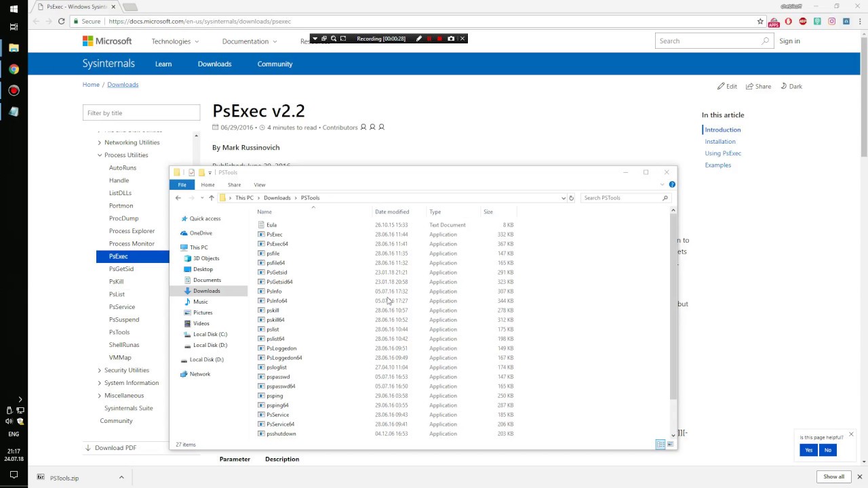Open the recorder bar dropdown arrow
Screen dimensions: 868x488
[x=315, y=39]
